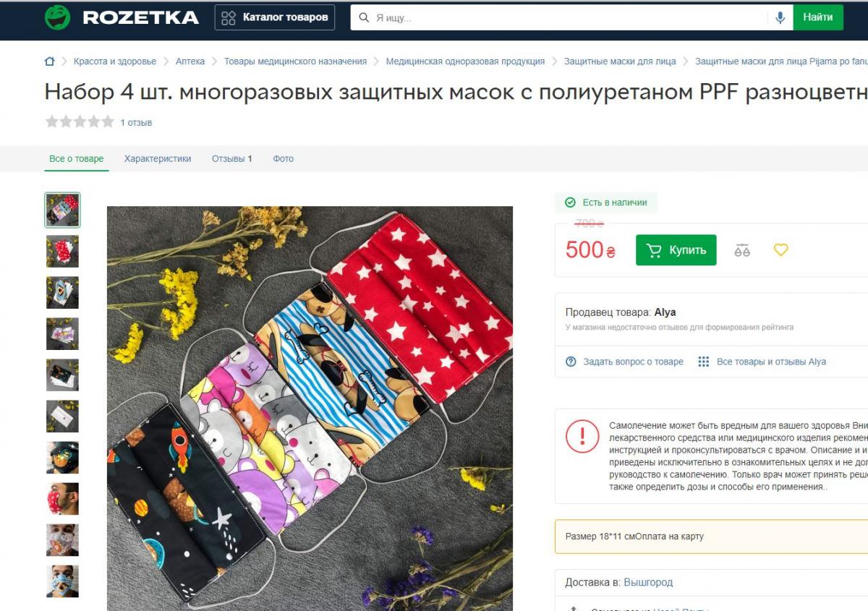Add product to comparison scales icon
Viewport: 868px width, 611px height.
[x=742, y=250]
